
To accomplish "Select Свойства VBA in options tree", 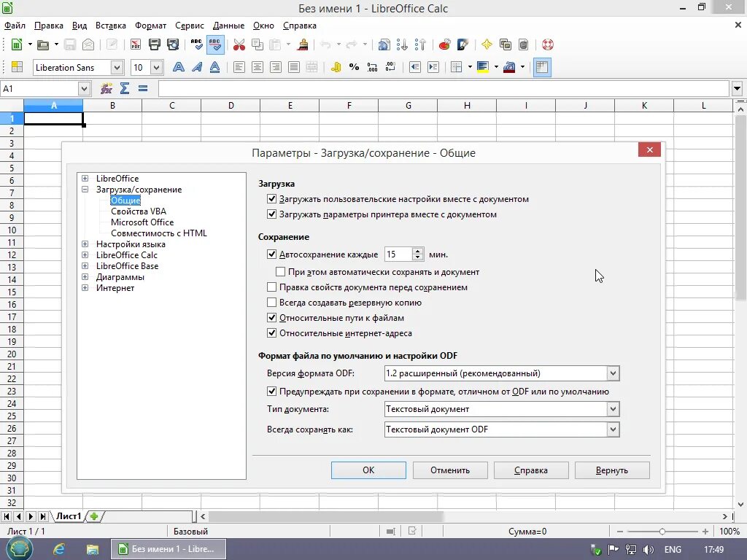I will 139,211.
